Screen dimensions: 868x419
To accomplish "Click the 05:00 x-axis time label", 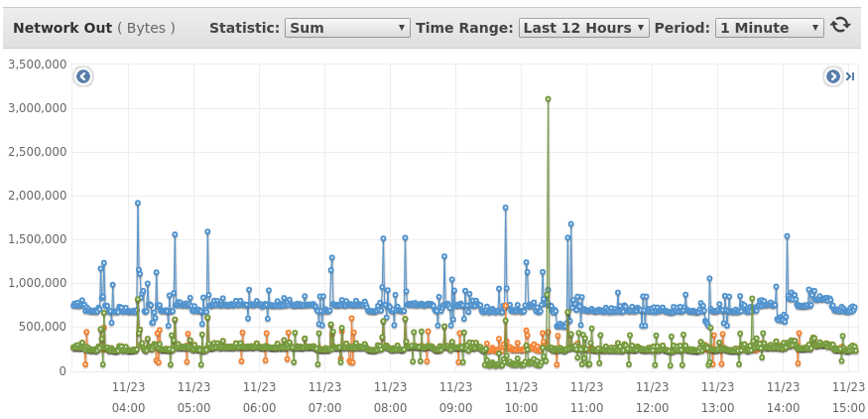I will pyautogui.click(x=193, y=408).
